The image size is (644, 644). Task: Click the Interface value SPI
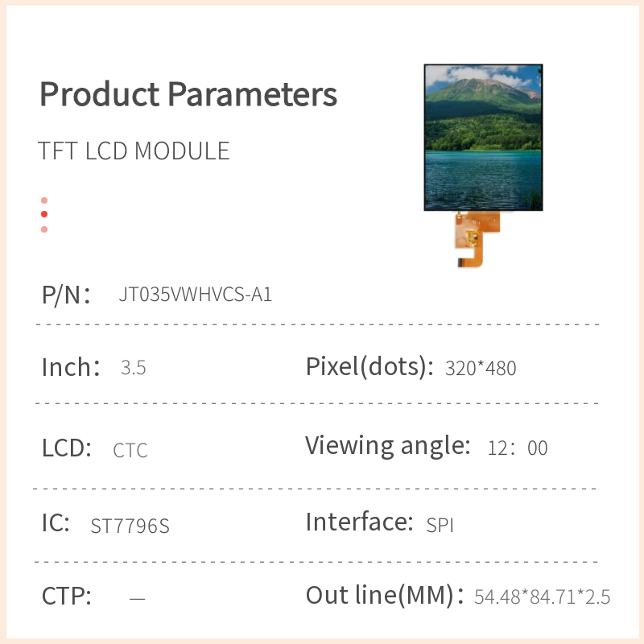tap(440, 526)
